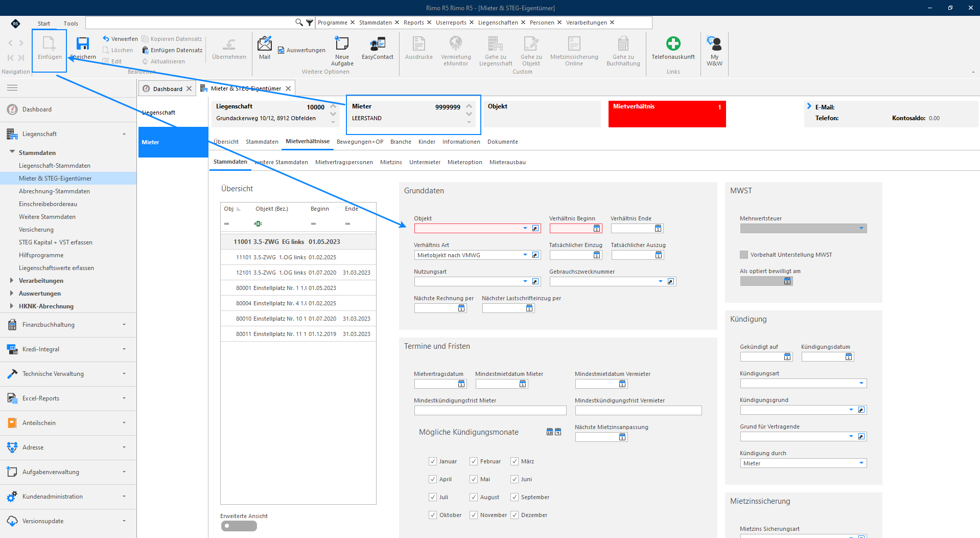This screenshot has width=980, height=538.
Task: Switch on Erweiterte Ansicht toggle
Action: [x=239, y=526]
